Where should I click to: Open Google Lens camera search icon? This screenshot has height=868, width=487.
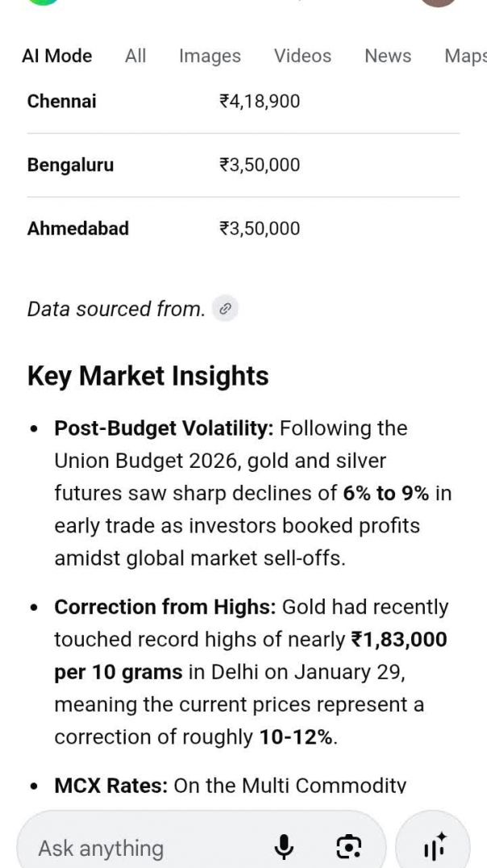[x=348, y=846]
